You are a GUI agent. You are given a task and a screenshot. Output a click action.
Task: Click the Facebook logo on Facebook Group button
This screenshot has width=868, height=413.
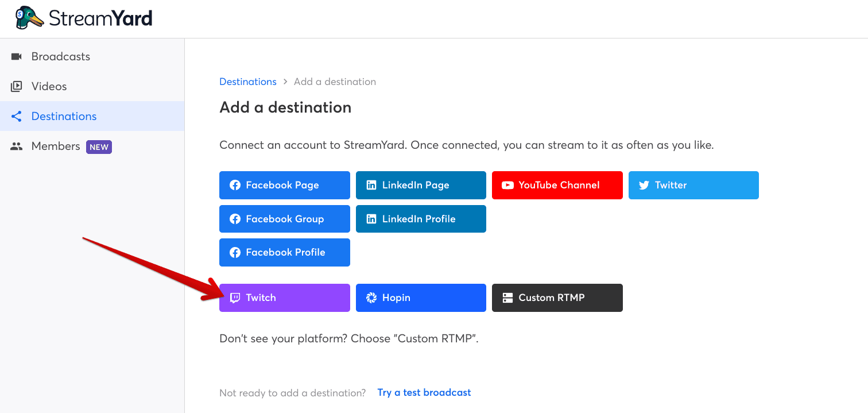click(x=235, y=219)
